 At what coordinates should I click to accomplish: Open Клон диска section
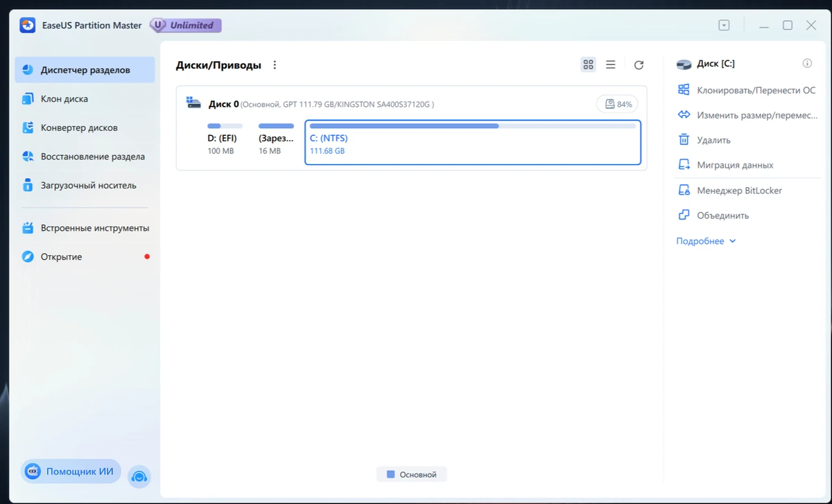pyautogui.click(x=85, y=99)
